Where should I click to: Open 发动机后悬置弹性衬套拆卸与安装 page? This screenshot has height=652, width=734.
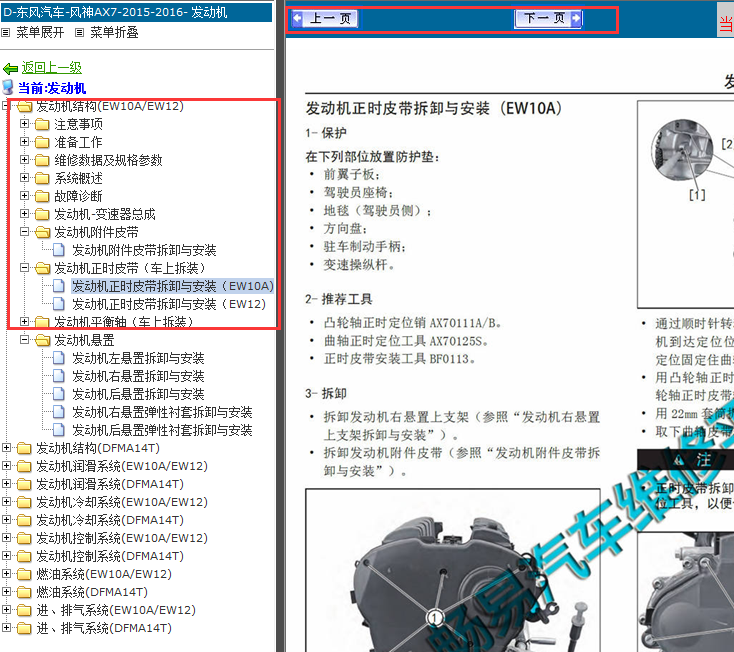pos(162,430)
